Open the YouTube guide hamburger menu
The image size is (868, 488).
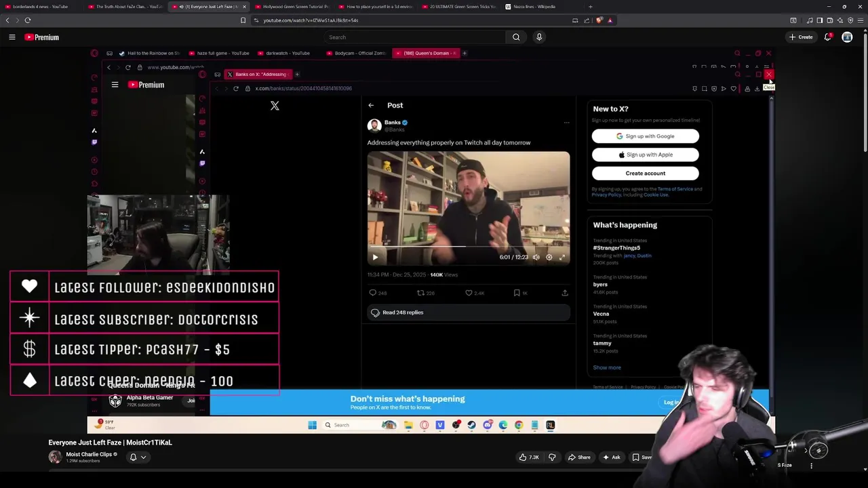(x=12, y=37)
